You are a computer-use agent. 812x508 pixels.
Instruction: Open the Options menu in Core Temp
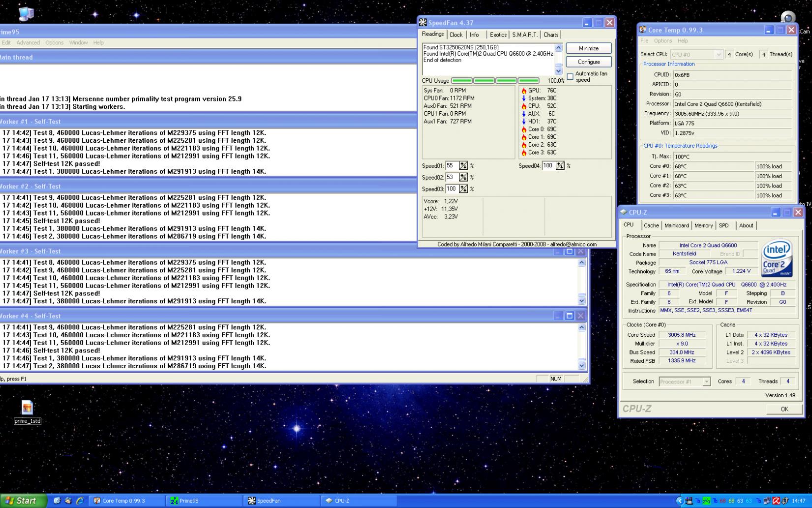(x=662, y=41)
